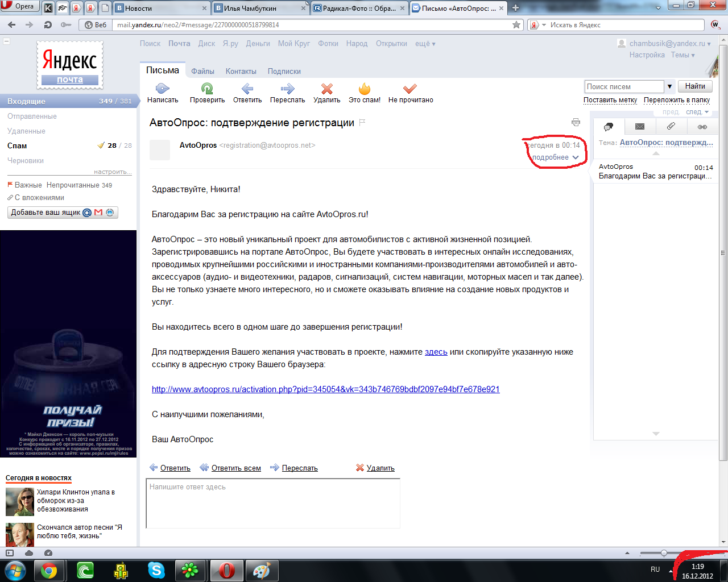The width and height of the screenshot is (728, 582).
Task: Open Настройка settings link
Action: [647, 55]
